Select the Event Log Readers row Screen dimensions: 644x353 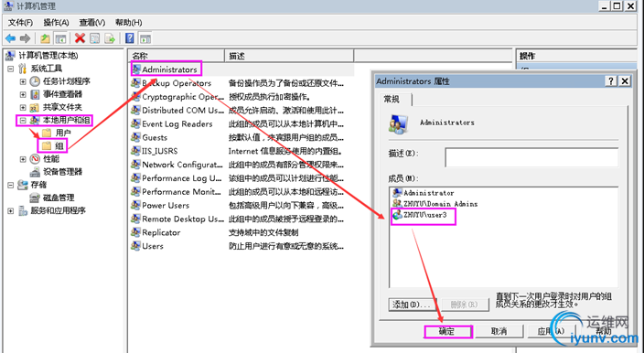[241, 124]
